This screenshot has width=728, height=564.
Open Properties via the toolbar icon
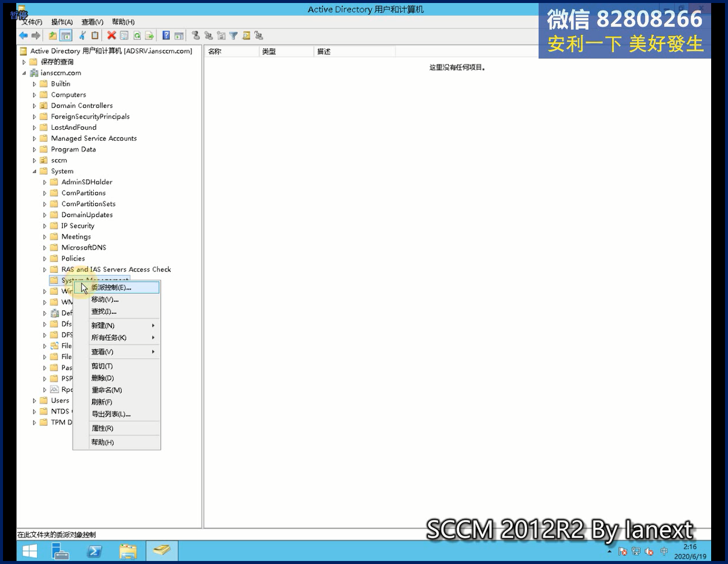click(124, 36)
